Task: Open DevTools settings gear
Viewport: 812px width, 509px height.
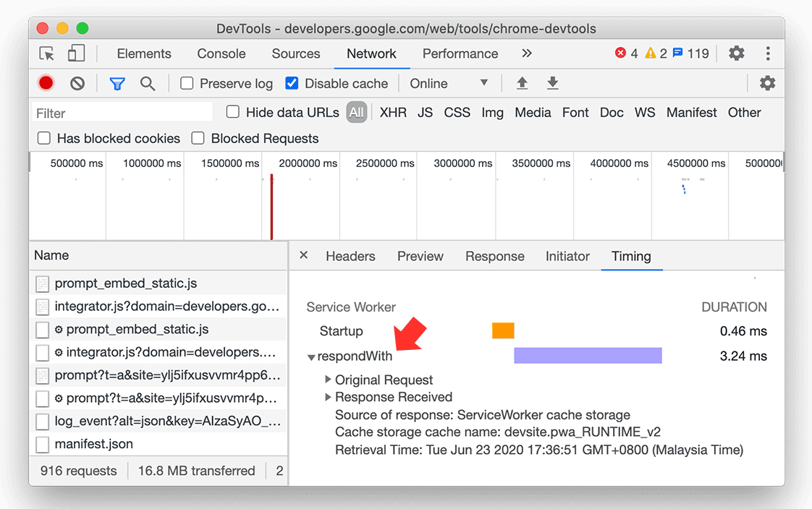Action: pyautogui.click(x=736, y=54)
